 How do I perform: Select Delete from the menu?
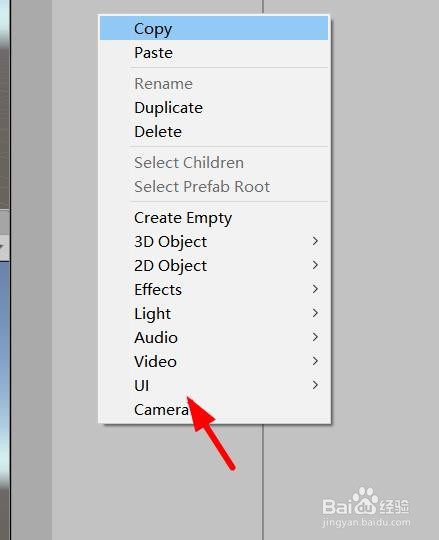click(214, 132)
